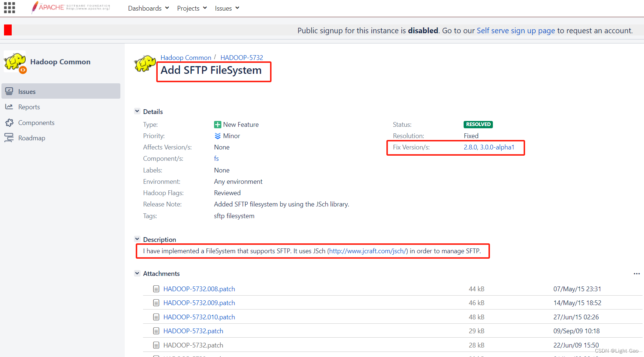Click the Hadoop Common breadcrumb
The width and height of the screenshot is (644, 357).
tap(186, 57)
